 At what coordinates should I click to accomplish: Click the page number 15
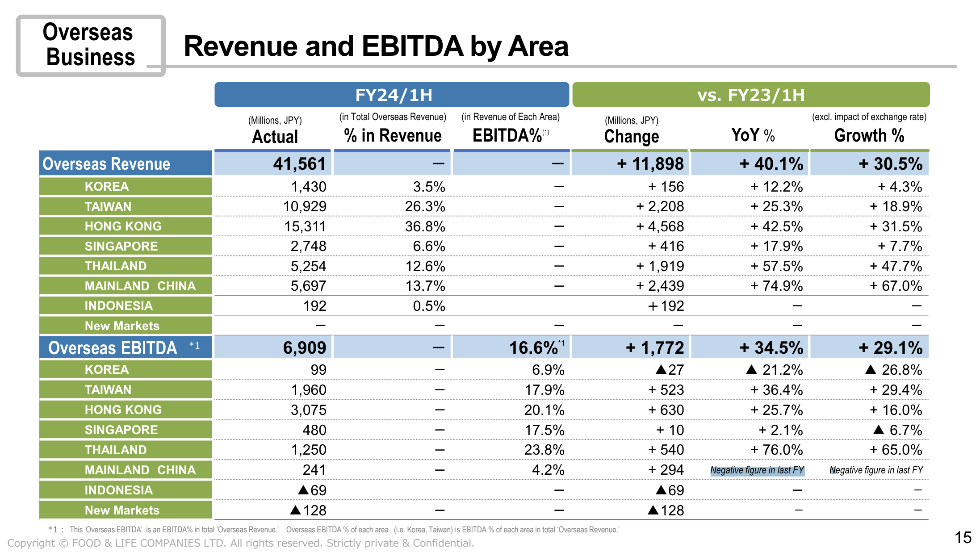(963, 537)
